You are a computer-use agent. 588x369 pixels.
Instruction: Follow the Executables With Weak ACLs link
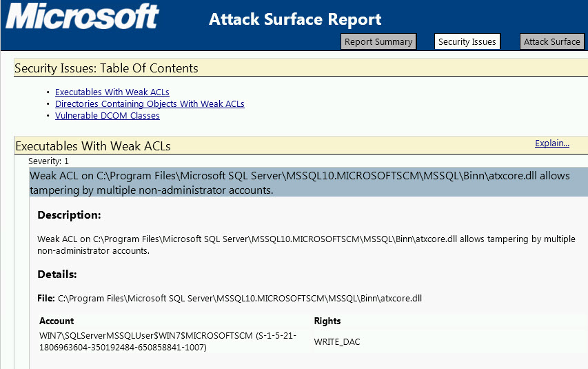[x=112, y=92]
